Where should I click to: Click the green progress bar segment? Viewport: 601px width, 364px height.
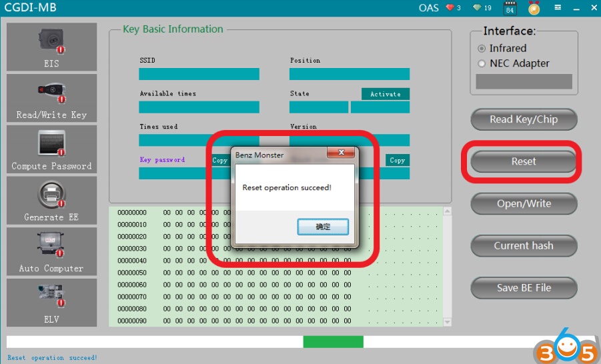(x=333, y=342)
